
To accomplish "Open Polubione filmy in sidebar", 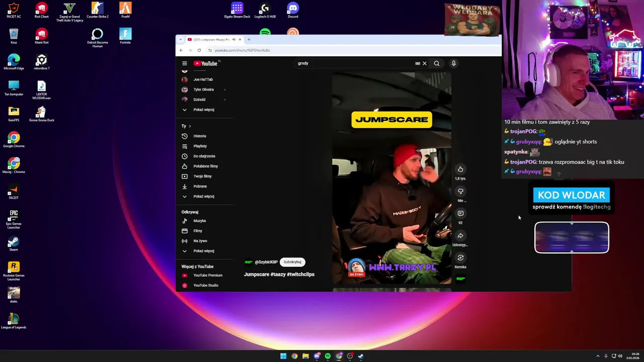I will [206, 166].
